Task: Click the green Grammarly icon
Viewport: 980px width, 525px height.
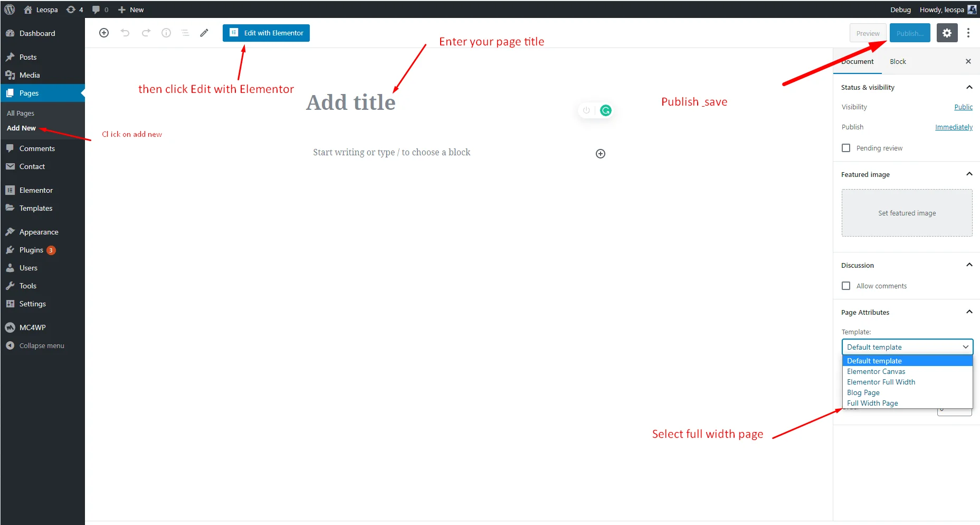Action: (606, 110)
